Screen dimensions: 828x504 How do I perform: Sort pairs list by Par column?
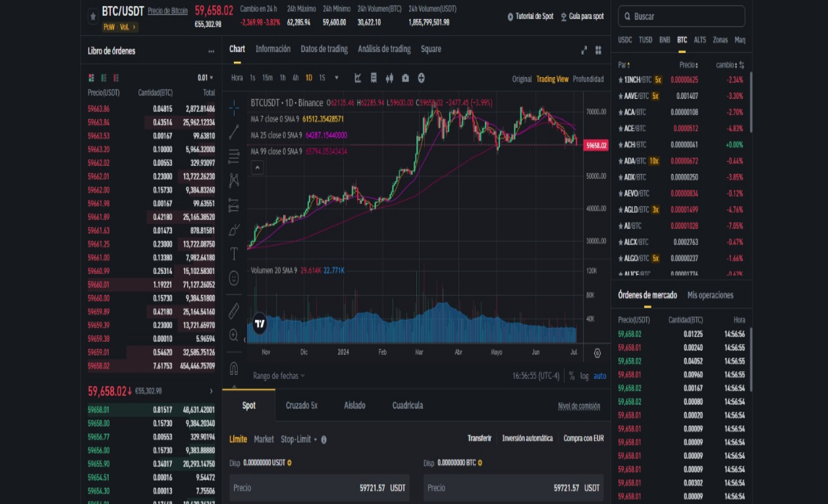coord(623,65)
